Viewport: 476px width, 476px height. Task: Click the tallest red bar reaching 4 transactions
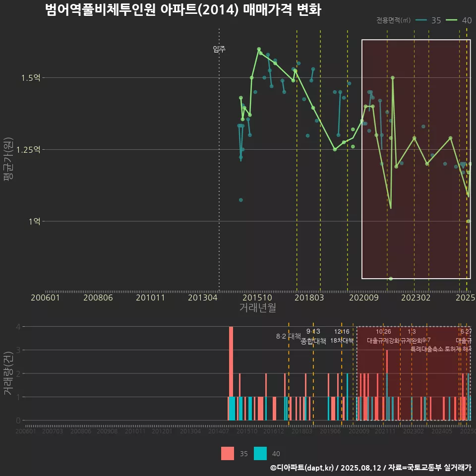(x=231, y=362)
